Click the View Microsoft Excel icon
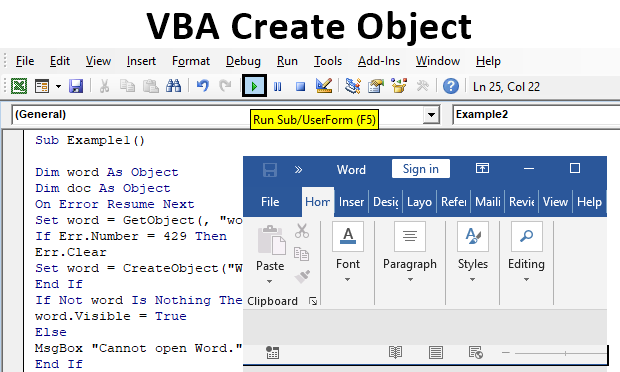Screen dimensions: 620x372 [19, 86]
